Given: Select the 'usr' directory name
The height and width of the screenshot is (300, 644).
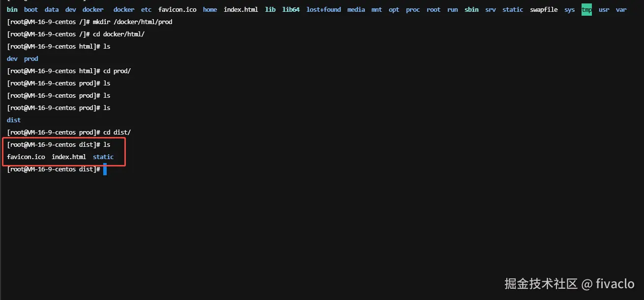Looking at the screenshot, I should [604, 10].
